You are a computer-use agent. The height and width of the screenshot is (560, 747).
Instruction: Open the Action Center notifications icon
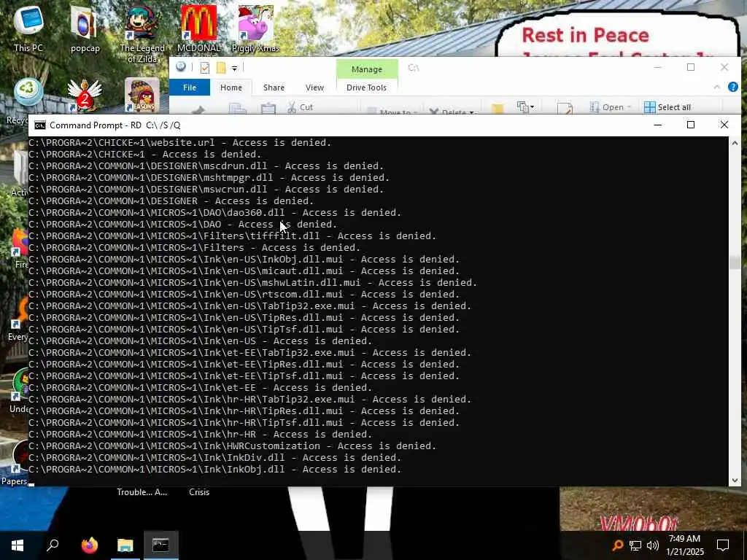click(723, 545)
